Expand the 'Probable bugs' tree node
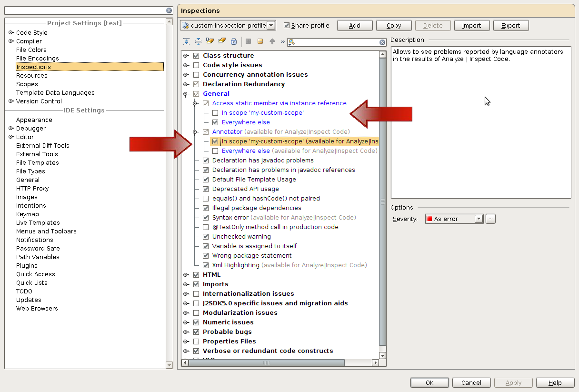Image resolution: width=579 pixels, height=392 pixels. (186, 332)
